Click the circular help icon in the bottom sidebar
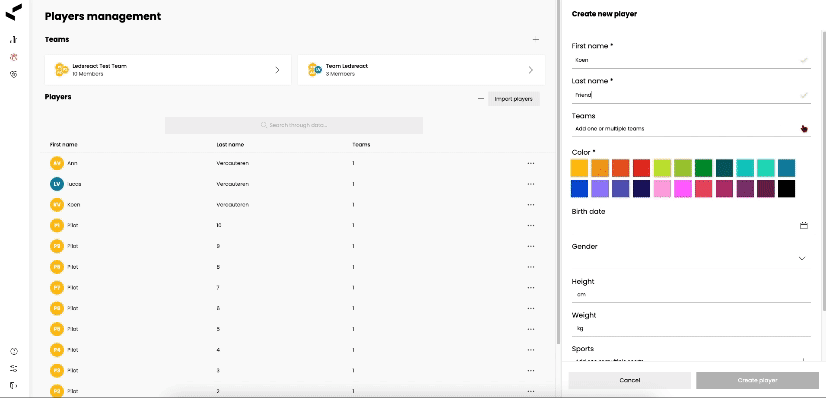The image size is (826, 398). click(14, 351)
